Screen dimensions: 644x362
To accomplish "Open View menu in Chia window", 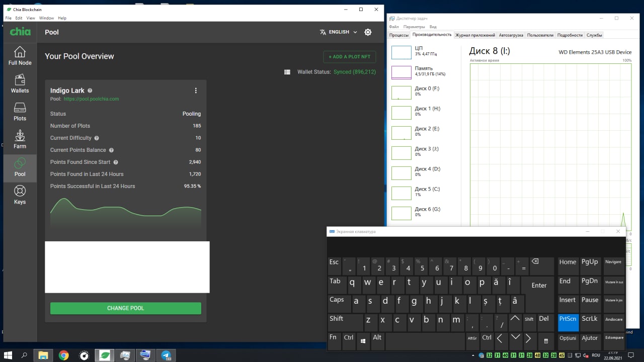I will click(x=31, y=18).
